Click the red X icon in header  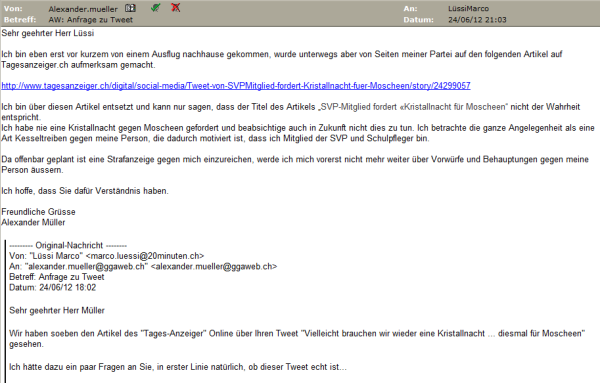(176, 7)
